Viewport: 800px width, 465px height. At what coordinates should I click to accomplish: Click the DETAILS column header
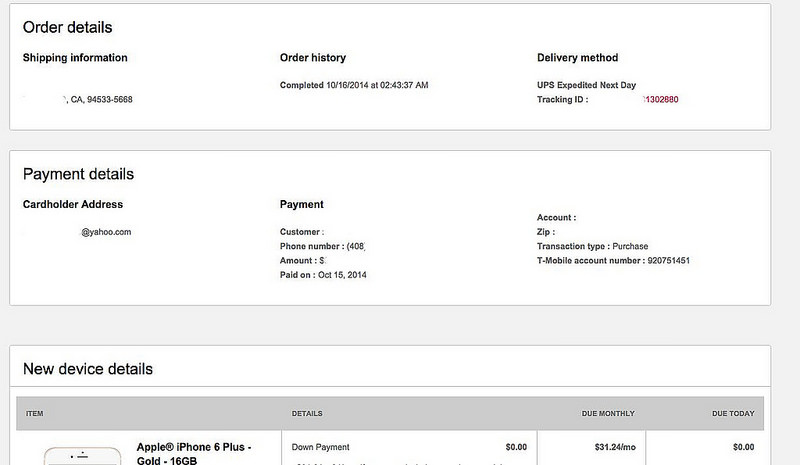pyautogui.click(x=306, y=413)
